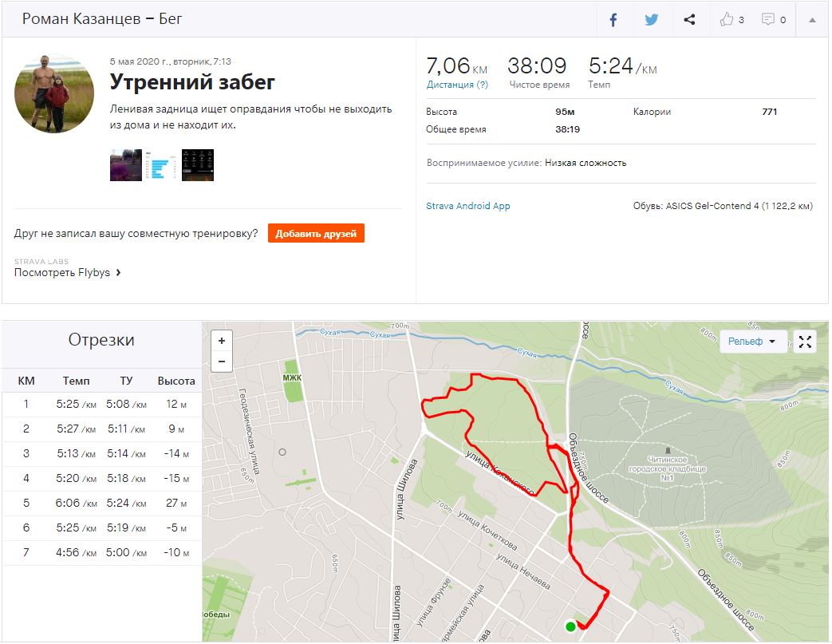Click the green start point marker
This screenshot has height=644, width=832.
click(570, 626)
